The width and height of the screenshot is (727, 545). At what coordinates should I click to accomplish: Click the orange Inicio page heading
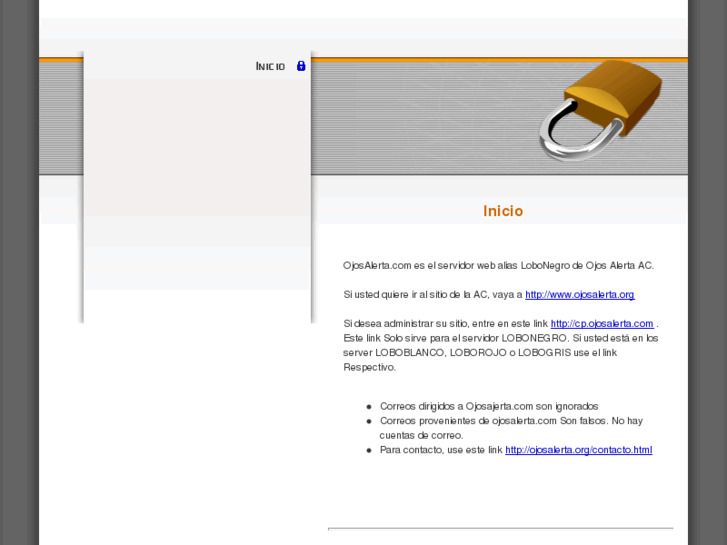click(x=503, y=211)
